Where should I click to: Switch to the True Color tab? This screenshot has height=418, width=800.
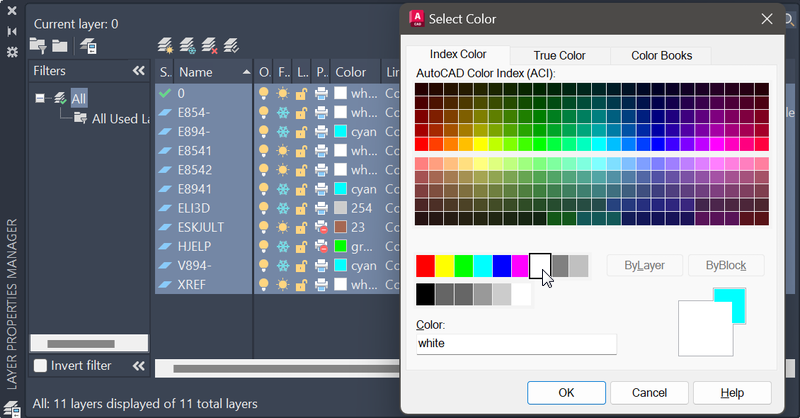click(x=559, y=56)
